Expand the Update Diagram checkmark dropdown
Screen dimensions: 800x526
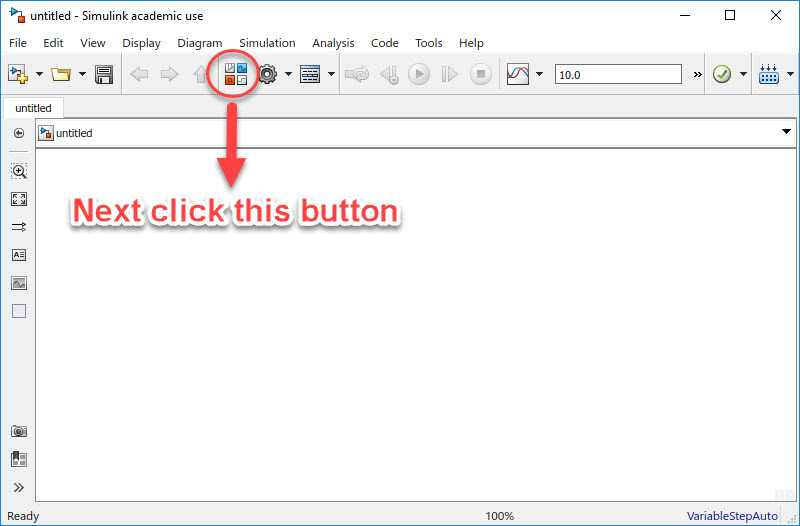743,74
